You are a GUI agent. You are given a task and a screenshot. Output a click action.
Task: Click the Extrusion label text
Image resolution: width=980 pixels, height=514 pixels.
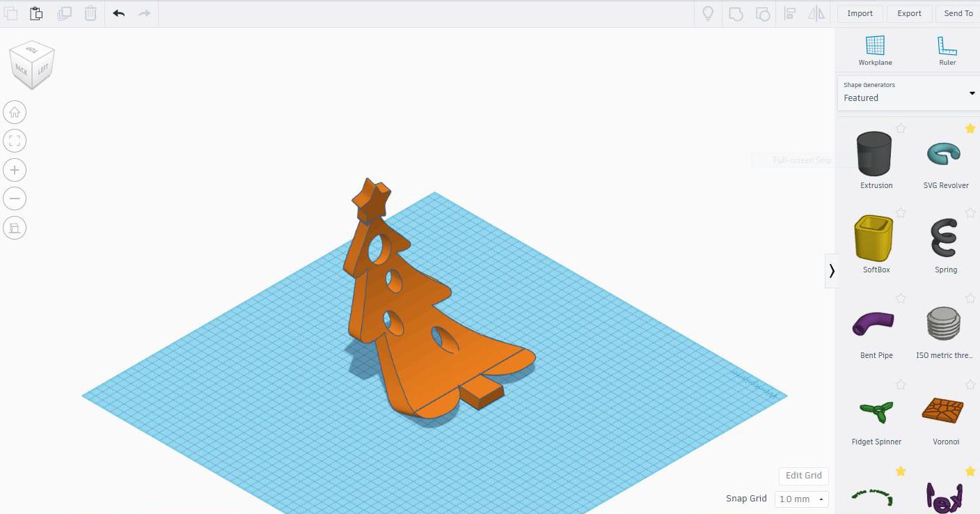tap(876, 185)
